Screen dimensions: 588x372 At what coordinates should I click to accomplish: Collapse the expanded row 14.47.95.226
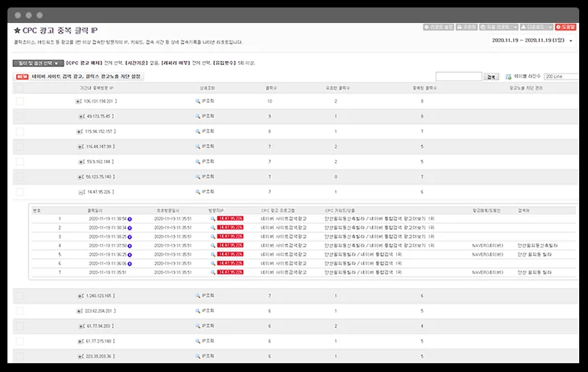tap(79, 192)
